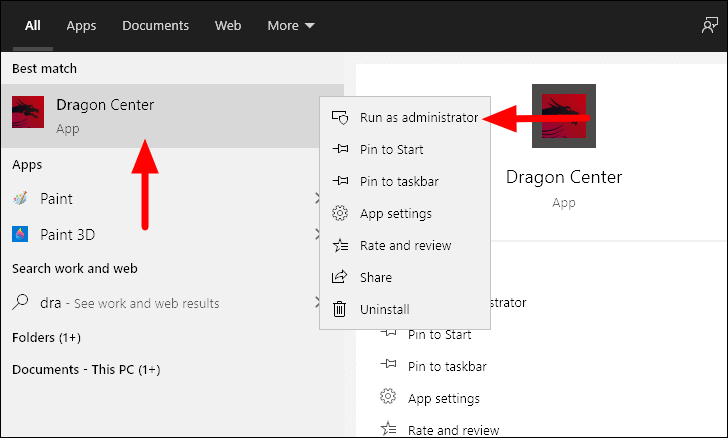
Task: Open the Paint 3D app result
Action: pyautogui.click(x=162, y=235)
